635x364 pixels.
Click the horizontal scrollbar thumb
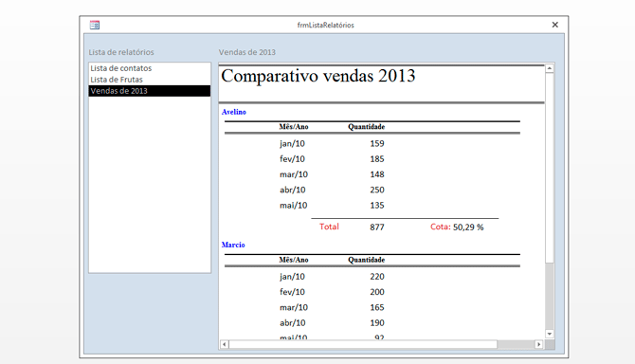pos(363,344)
